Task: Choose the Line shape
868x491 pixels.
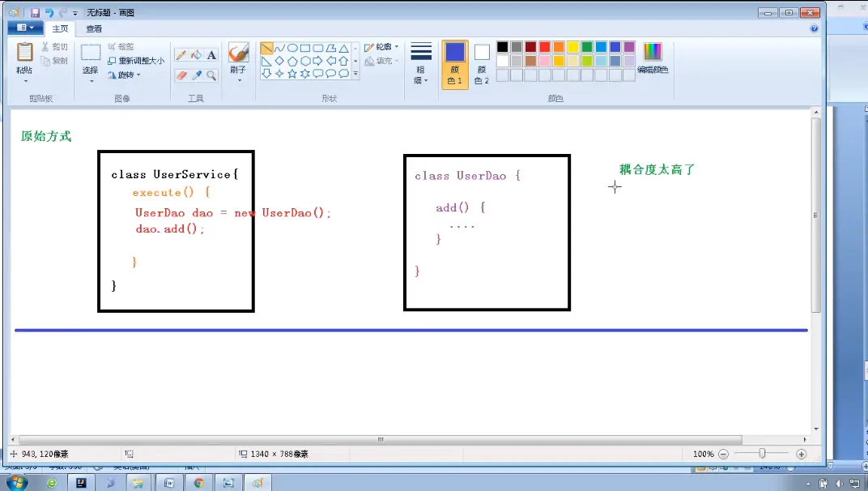Action: point(266,49)
